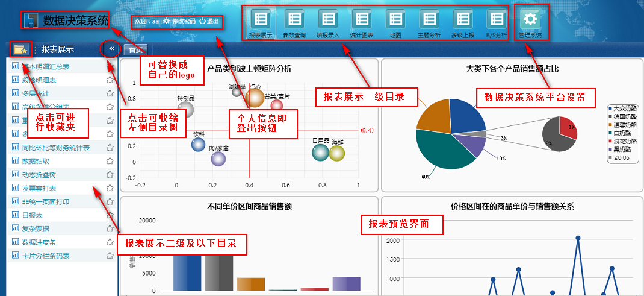Open 发票套打表 report
The width and height of the screenshot is (644, 296).
click(39, 188)
